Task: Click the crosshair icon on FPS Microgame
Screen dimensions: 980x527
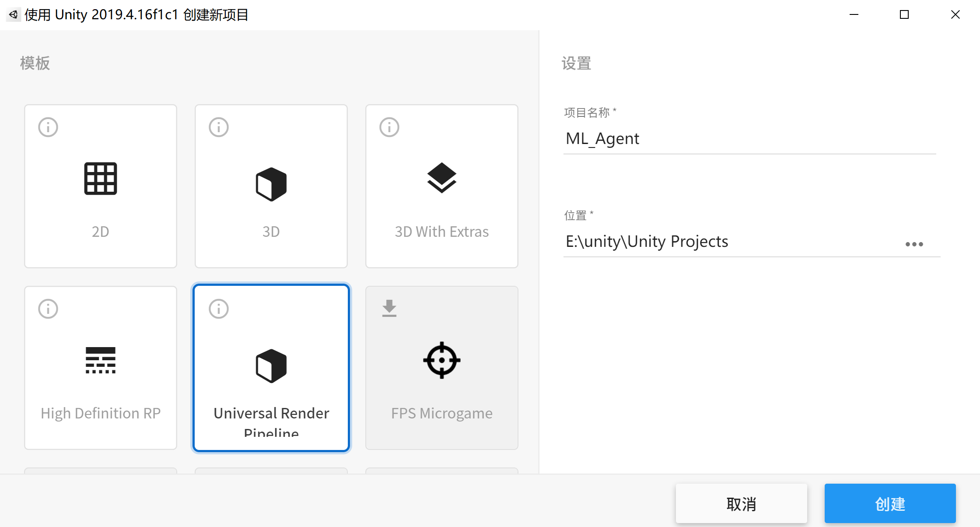Action: point(441,360)
